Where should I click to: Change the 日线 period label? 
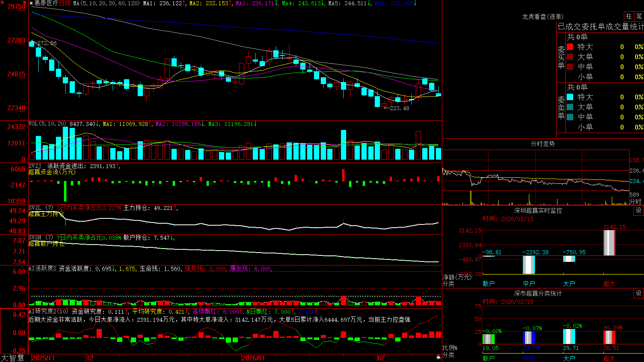[x=65, y=3]
